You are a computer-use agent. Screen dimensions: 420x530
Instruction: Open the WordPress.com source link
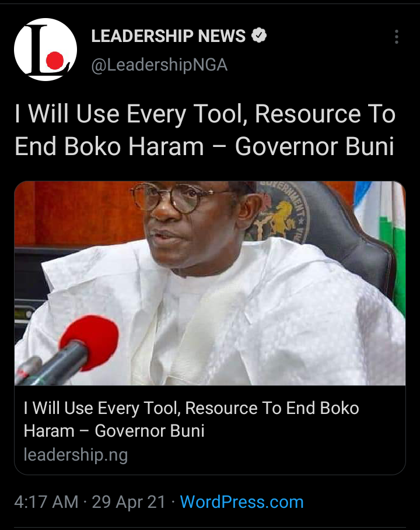[x=242, y=502]
